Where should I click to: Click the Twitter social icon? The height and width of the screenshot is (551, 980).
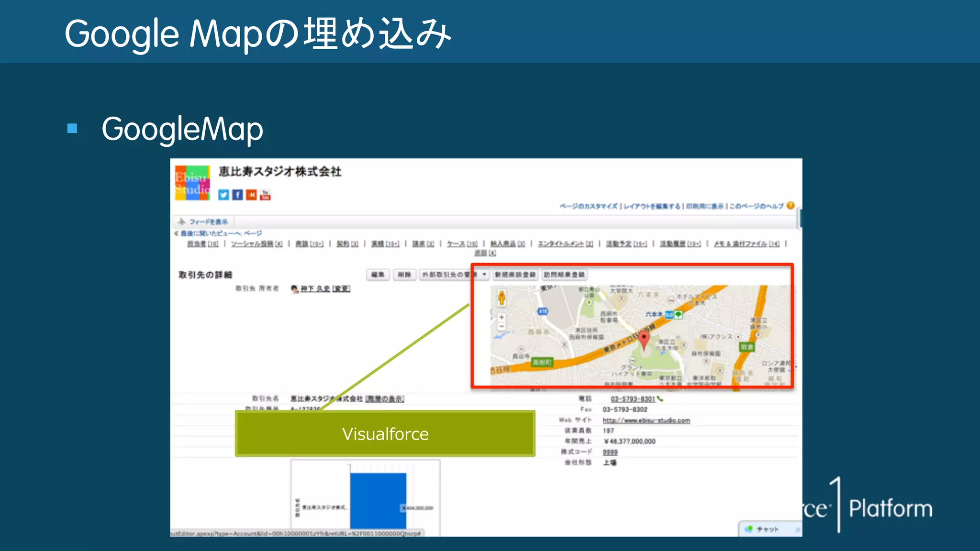[223, 195]
